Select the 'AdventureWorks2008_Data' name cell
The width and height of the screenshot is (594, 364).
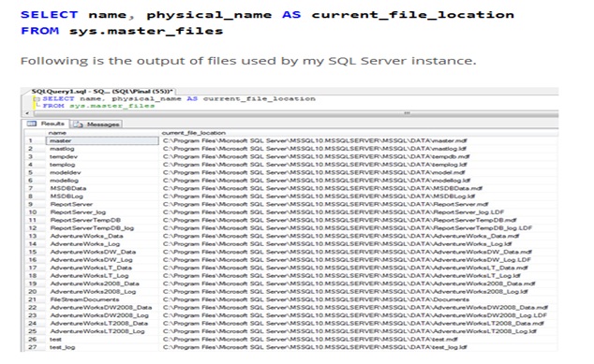click(x=102, y=284)
